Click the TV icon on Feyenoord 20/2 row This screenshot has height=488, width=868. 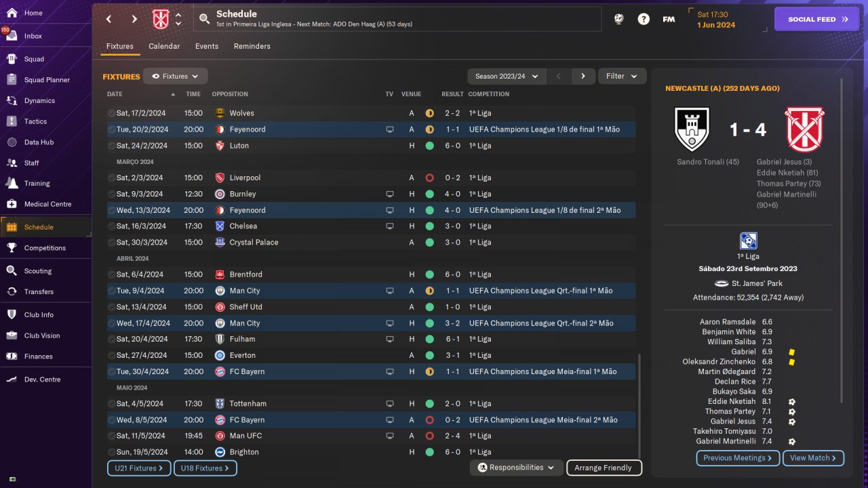pyautogui.click(x=389, y=129)
